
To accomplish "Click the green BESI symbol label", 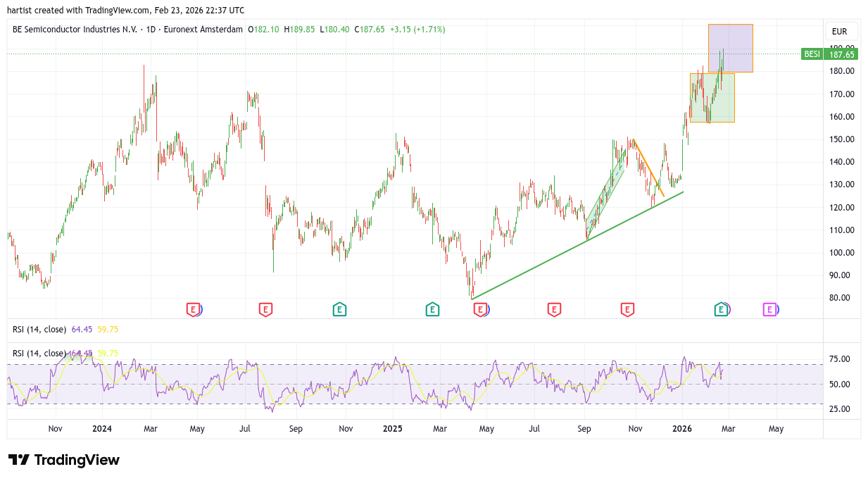I will tap(812, 54).
